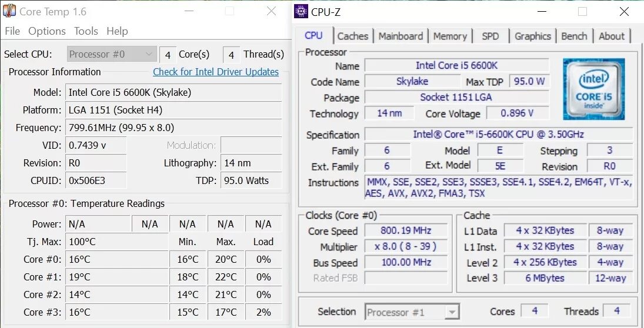Click the empty Rated FSB field
Viewport: 644px width, 328px height.
click(x=406, y=278)
